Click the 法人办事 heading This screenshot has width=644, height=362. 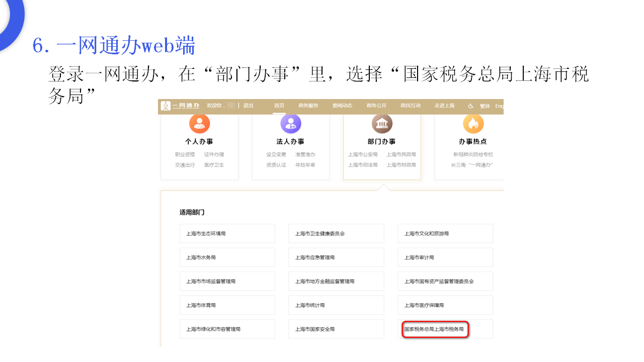pyautogui.click(x=291, y=142)
